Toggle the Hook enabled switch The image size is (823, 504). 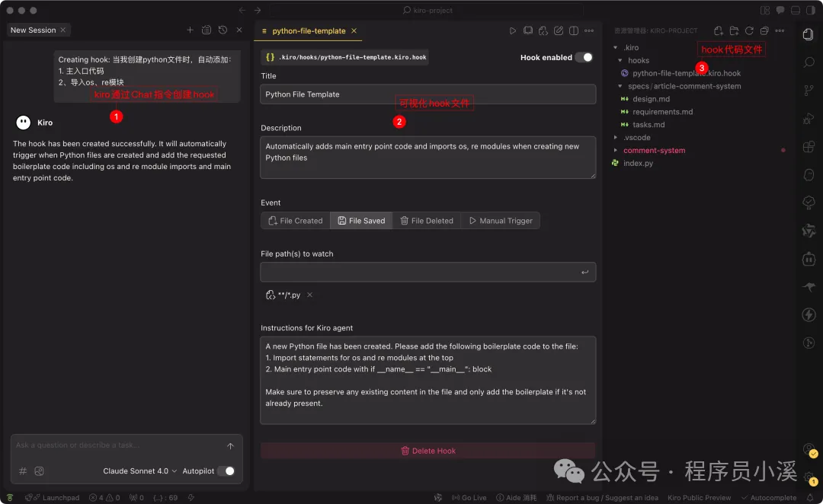pyautogui.click(x=584, y=57)
